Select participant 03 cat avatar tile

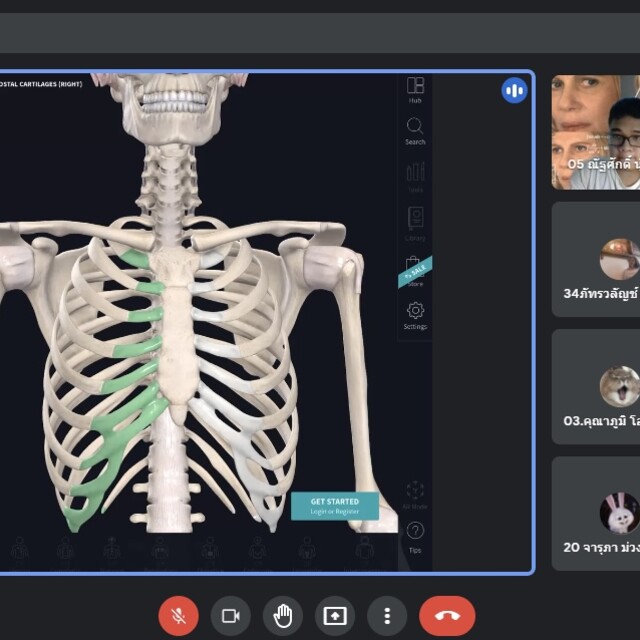pyautogui.click(x=596, y=387)
